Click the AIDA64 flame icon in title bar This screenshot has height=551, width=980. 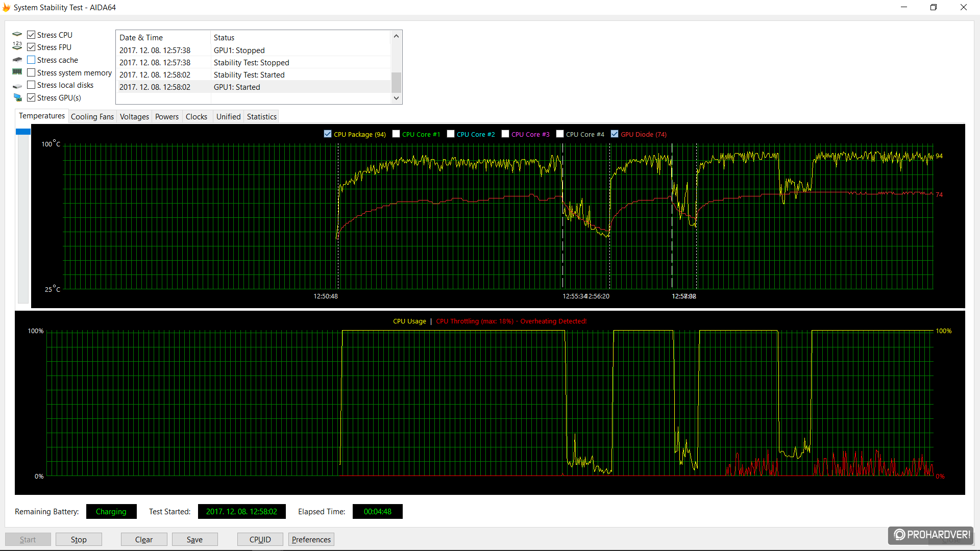[x=7, y=7]
